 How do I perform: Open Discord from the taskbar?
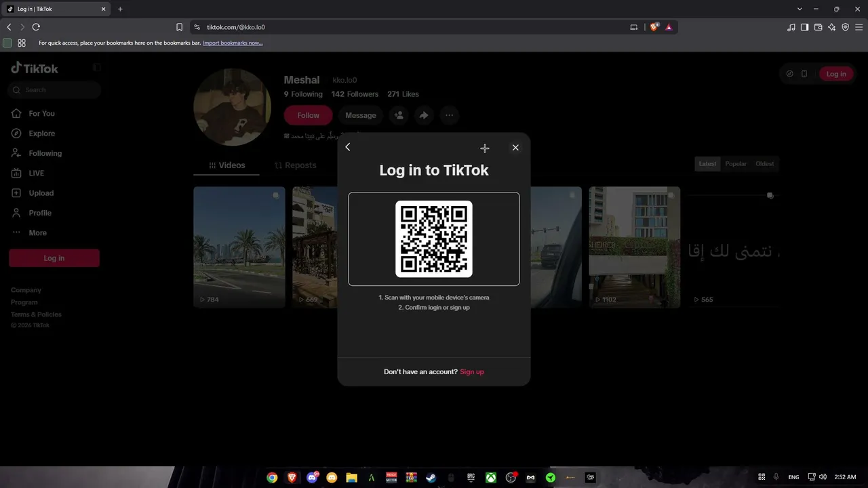pos(312,478)
